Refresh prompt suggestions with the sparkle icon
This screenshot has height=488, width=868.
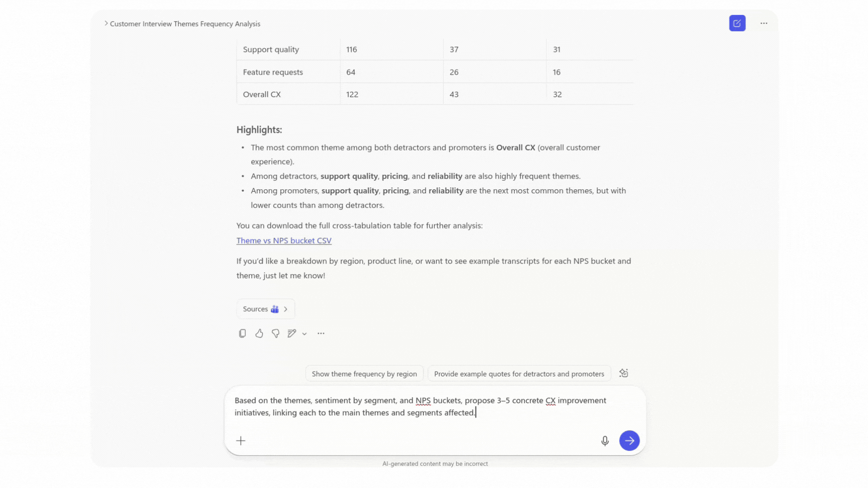623,373
